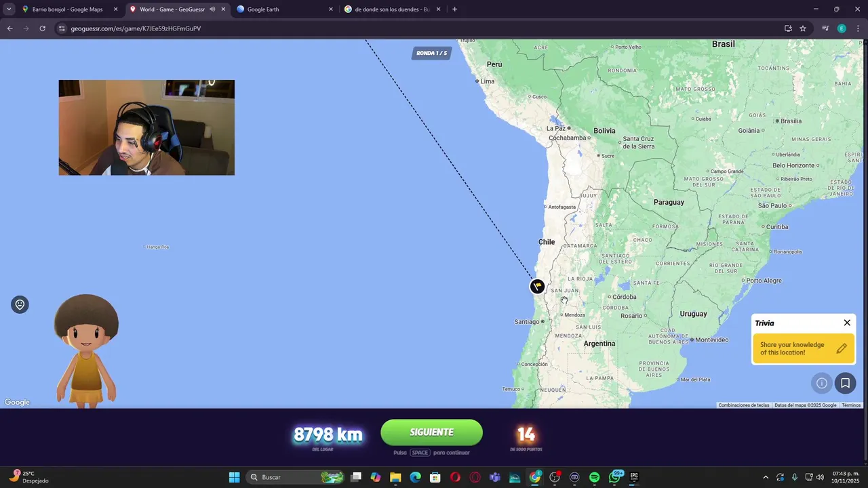Click the Montevideo label on map
Viewport: 868px width, 488px height.
pyautogui.click(x=712, y=340)
